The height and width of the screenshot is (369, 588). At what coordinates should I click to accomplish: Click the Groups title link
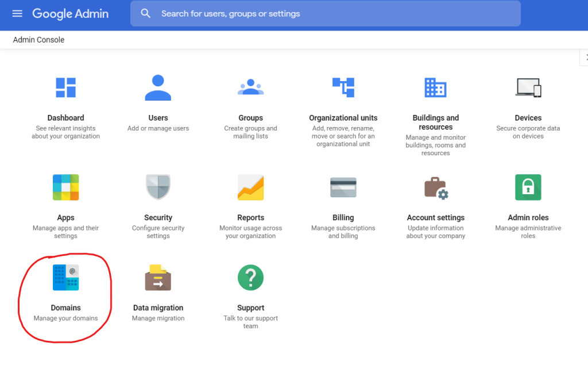click(250, 118)
